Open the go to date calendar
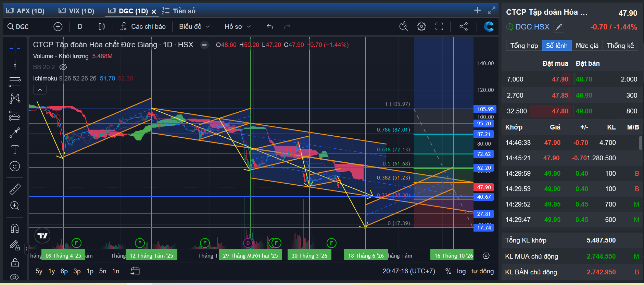 135,271
